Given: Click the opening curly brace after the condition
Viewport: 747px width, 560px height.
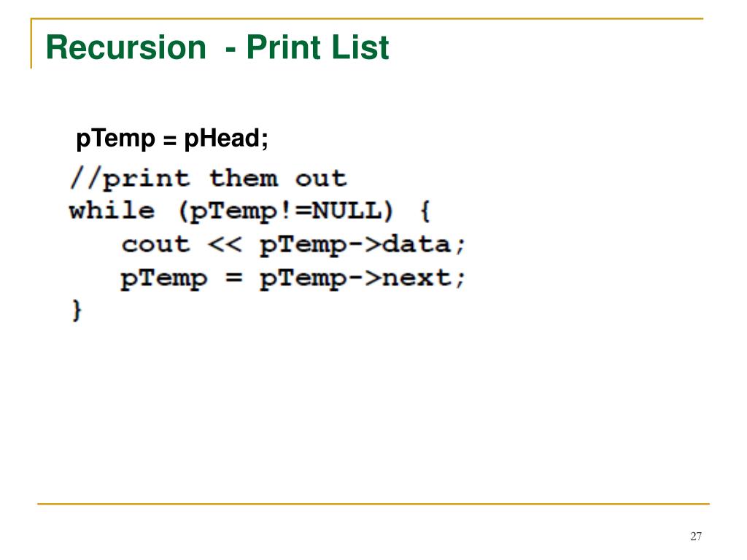Looking at the screenshot, I should coord(425,211).
